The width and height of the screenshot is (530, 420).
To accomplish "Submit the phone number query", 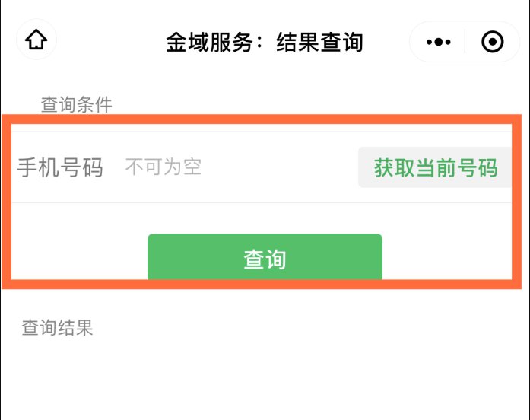I will (265, 258).
